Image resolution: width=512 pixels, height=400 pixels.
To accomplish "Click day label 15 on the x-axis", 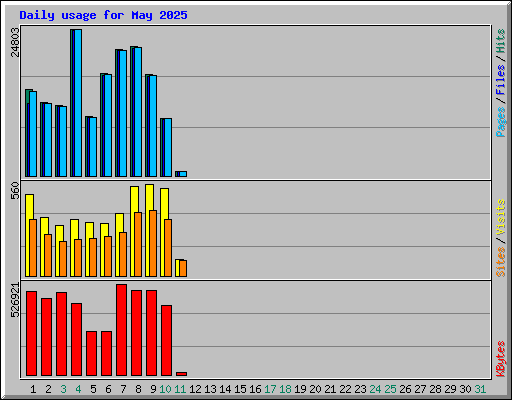I will [240, 389].
